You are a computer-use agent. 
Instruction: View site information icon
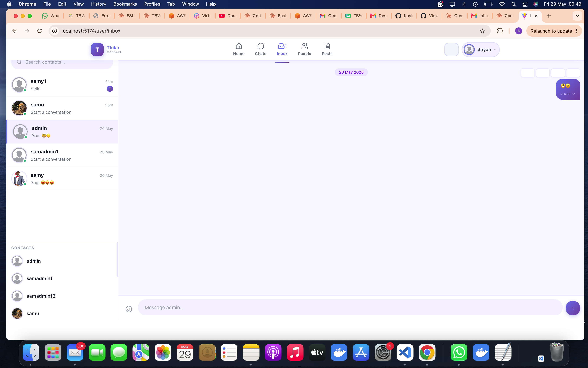tap(55, 31)
